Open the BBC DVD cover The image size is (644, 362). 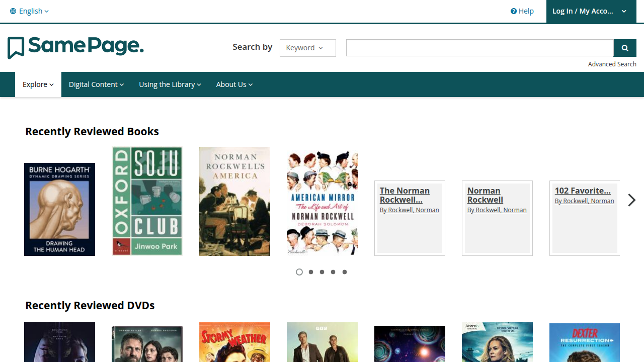322,342
